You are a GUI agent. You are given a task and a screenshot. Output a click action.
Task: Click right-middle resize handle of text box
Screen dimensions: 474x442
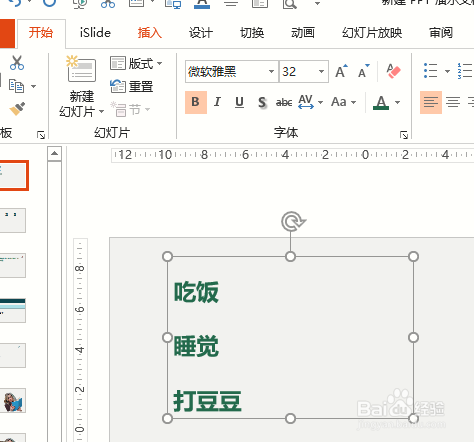pos(413,338)
